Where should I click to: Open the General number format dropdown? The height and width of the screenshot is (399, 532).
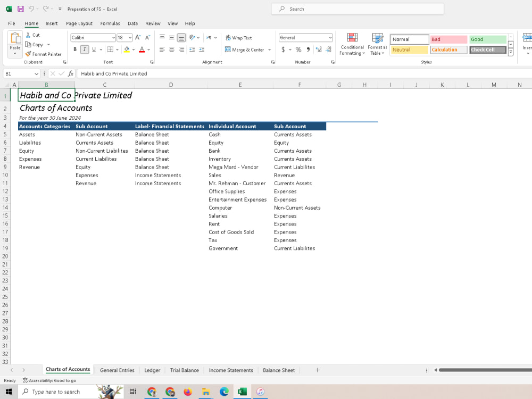pos(330,38)
